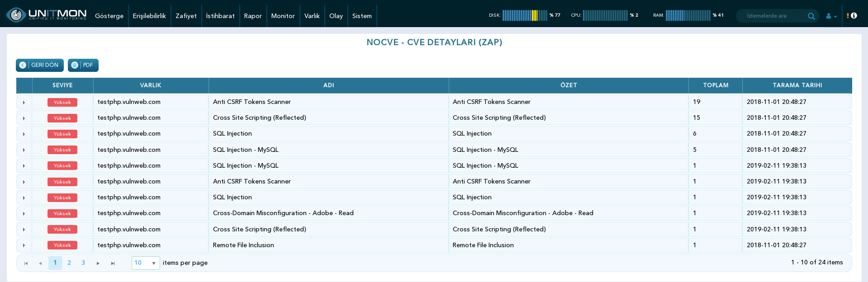Open the Zafiyet menu
Image resolution: width=868 pixels, height=282 pixels.
click(x=186, y=16)
